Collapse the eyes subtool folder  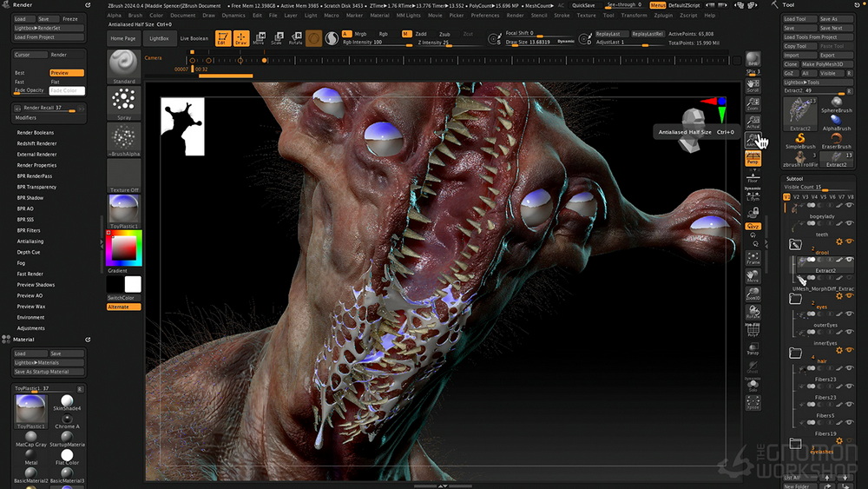[795, 299]
